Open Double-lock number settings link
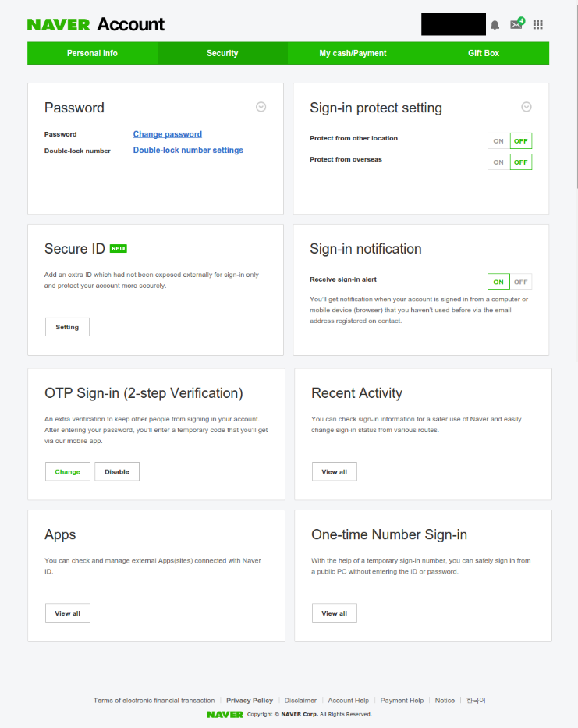 pos(188,150)
